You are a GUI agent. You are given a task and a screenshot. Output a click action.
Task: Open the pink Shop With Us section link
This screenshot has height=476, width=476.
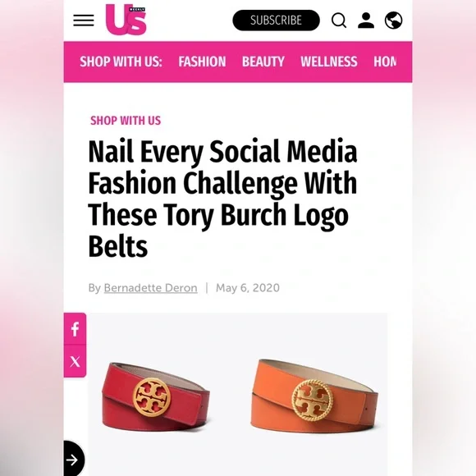[126, 121]
